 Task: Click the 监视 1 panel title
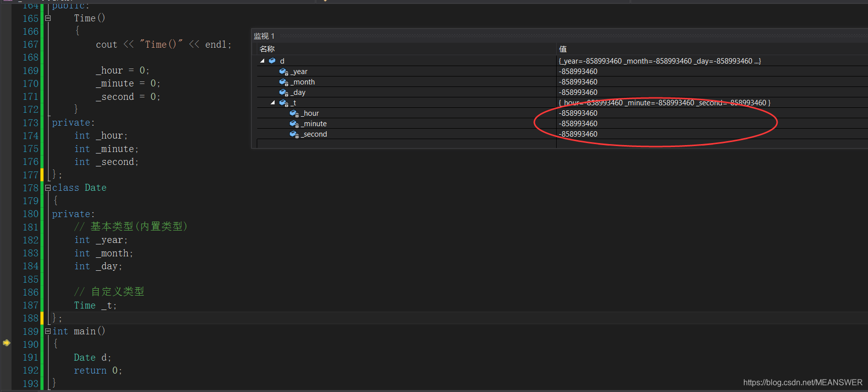click(x=264, y=36)
